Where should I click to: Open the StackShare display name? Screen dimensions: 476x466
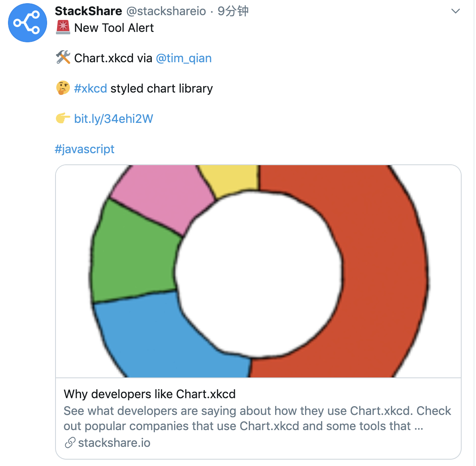[x=88, y=11]
